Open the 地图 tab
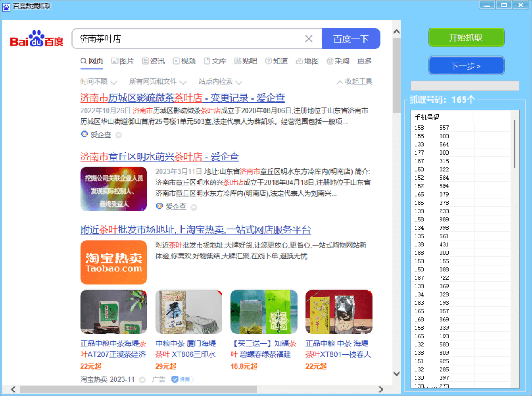The height and width of the screenshot is (396, 532). tap(308, 61)
